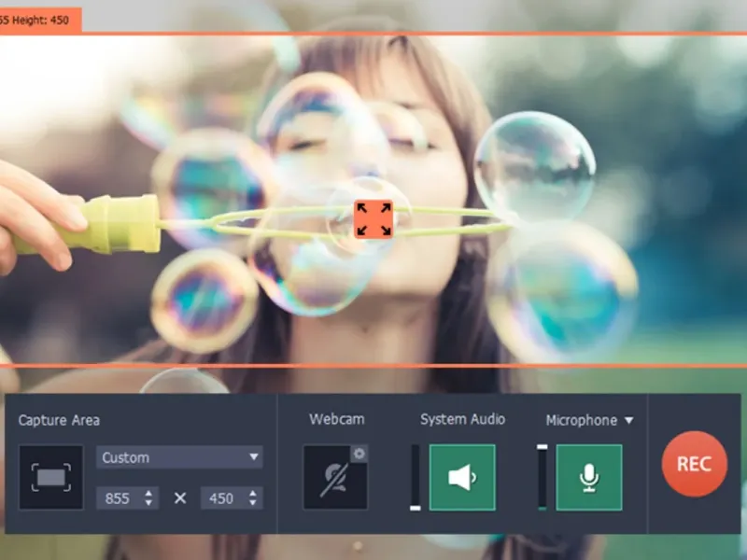Start recording with REC button
Viewport: 747px width, 560px height.
click(x=694, y=464)
